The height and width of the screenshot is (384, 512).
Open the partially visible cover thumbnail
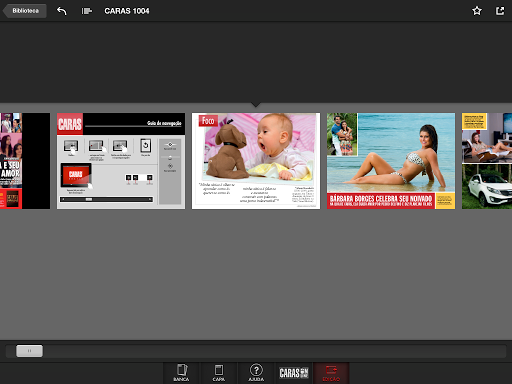pos(25,161)
